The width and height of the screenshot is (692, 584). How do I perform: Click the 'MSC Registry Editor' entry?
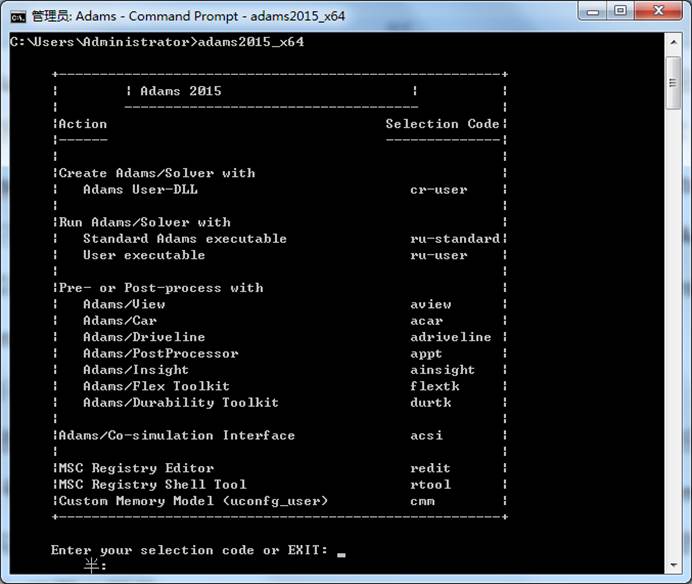click(x=136, y=468)
